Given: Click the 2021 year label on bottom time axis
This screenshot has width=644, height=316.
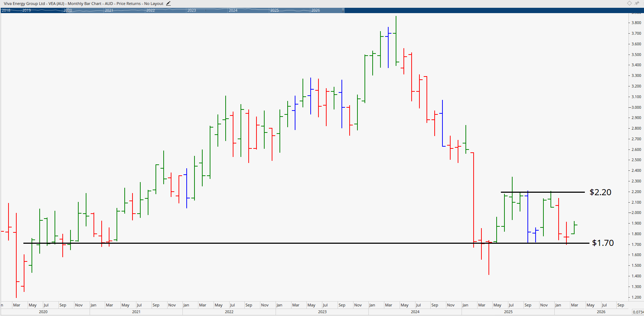Looking at the screenshot, I should (136, 312).
